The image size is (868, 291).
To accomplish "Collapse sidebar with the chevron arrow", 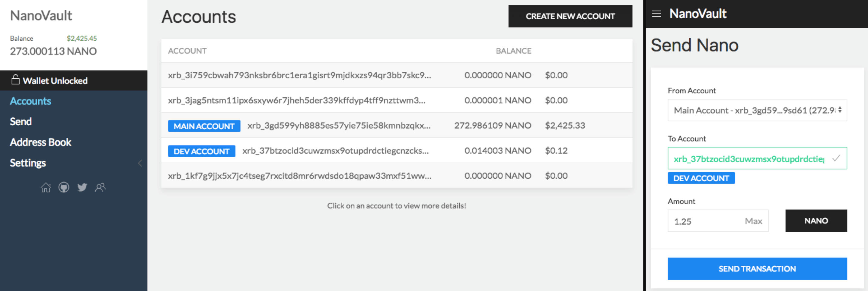I will [140, 163].
